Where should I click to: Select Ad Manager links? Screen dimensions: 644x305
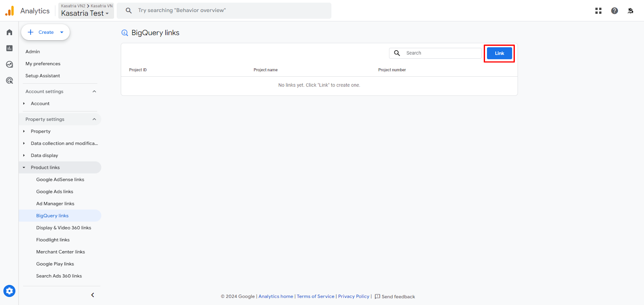(55, 204)
